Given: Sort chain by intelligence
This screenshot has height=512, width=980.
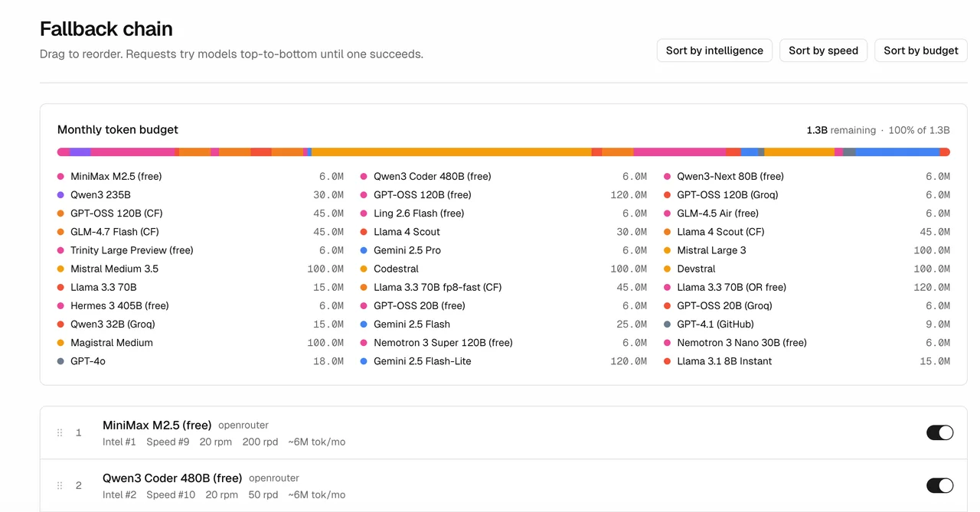Looking at the screenshot, I should (714, 51).
